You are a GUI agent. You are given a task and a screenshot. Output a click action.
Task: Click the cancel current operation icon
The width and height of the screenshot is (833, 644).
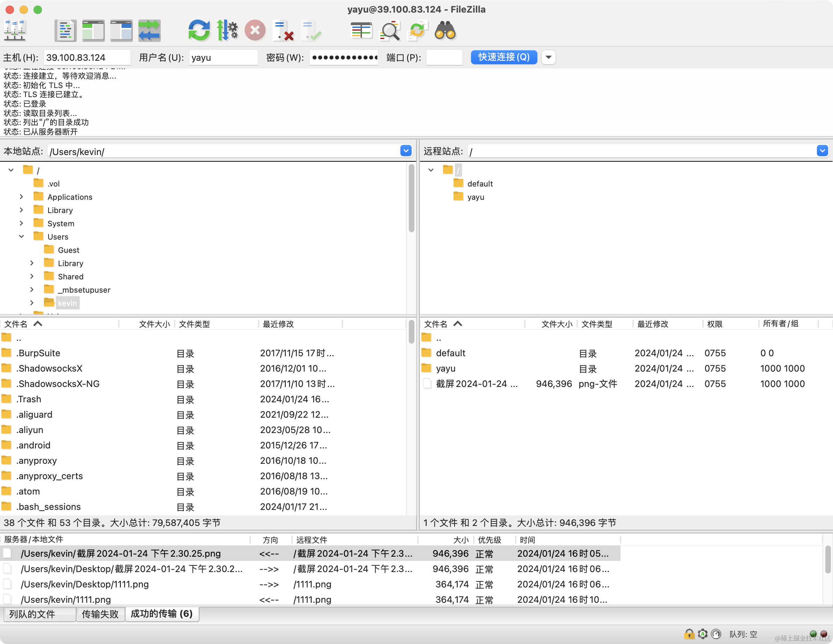pos(255,30)
